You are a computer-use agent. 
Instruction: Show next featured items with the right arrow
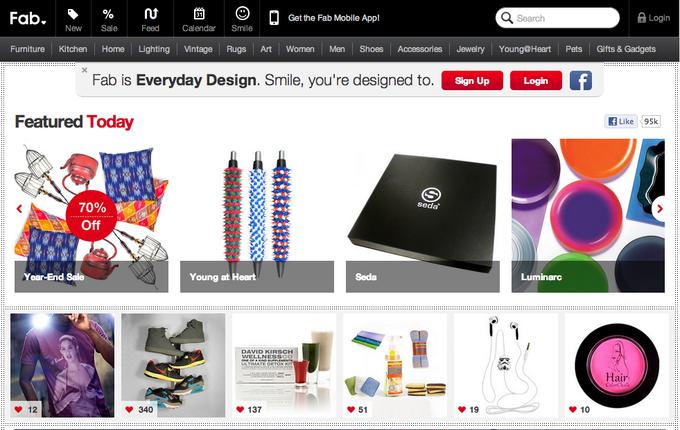click(x=660, y=209)
